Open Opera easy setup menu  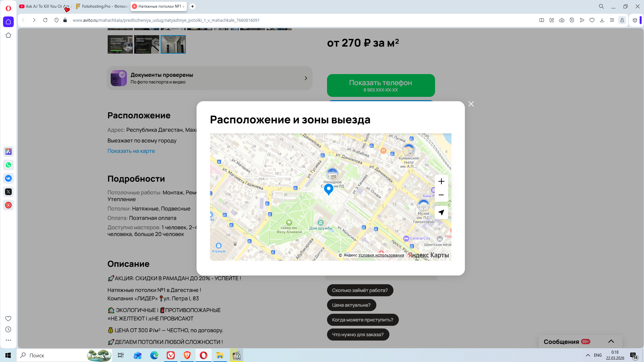pyautogui.click(x=612, y=20)
